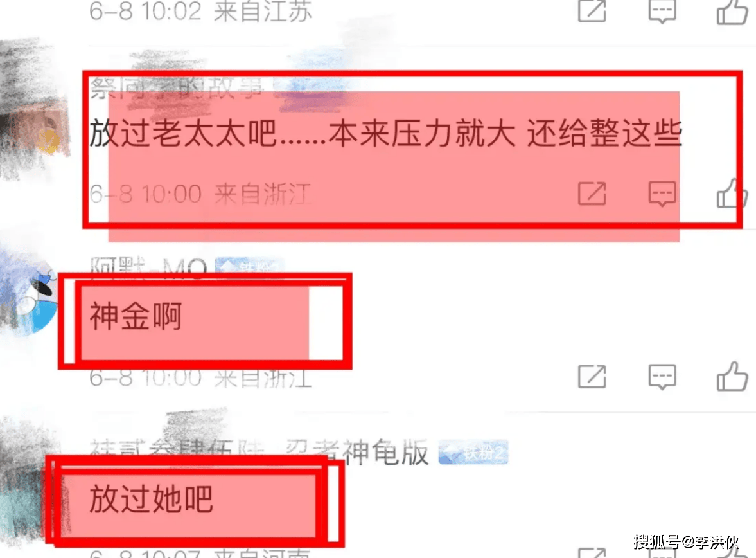Visit the 阿默-MO username profile

(148, 266)
